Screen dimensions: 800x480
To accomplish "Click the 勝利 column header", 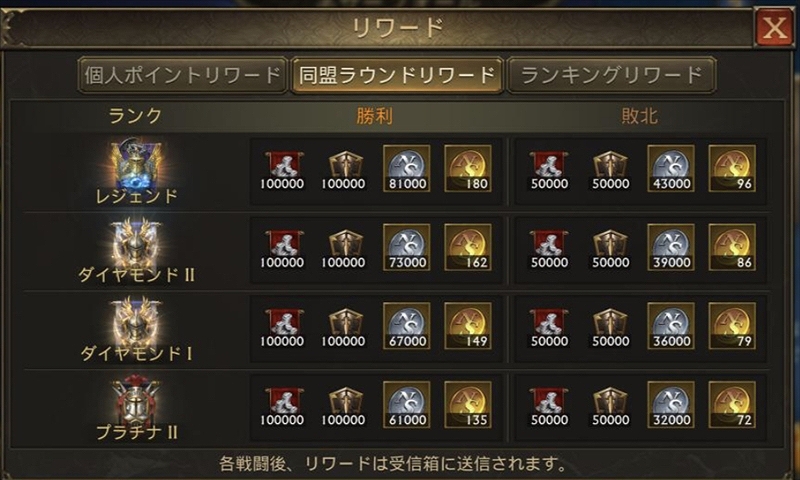I will coord(375,116).
